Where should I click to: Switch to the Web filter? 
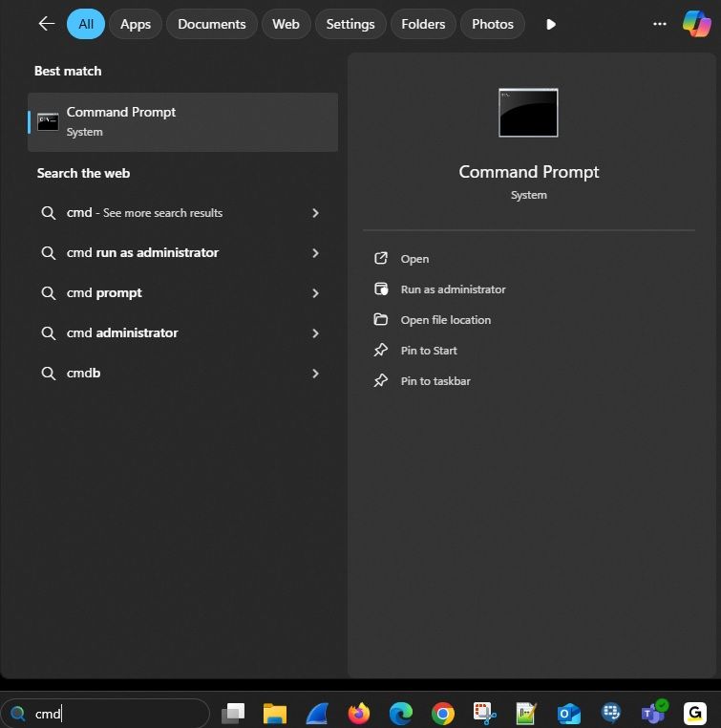[286, 24]
